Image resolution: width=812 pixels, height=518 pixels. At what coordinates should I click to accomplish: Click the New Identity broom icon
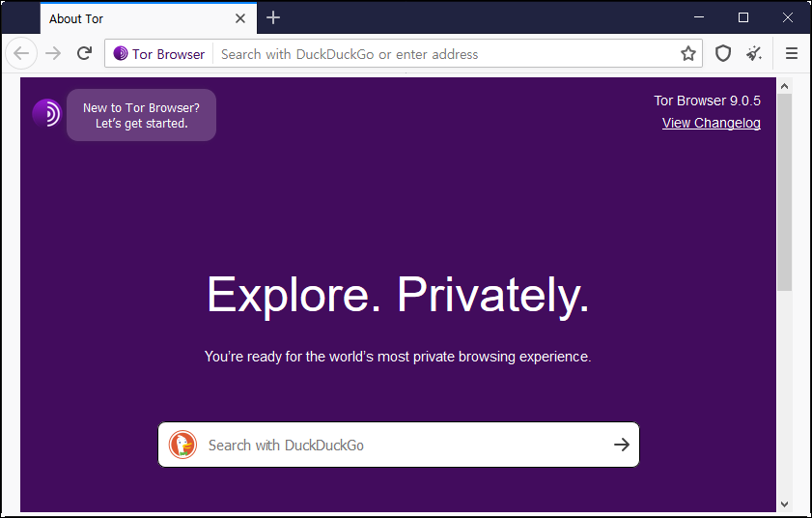(x=754, y=53)
